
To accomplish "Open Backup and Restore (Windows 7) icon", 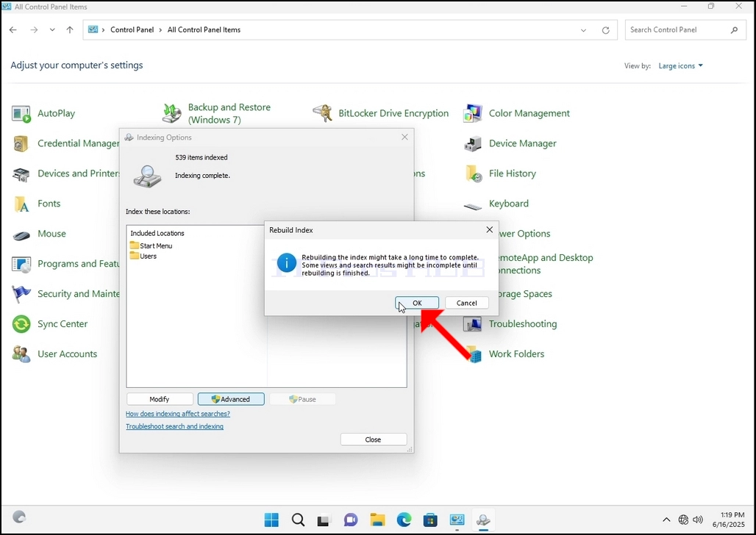I will [x=171, y=114].
